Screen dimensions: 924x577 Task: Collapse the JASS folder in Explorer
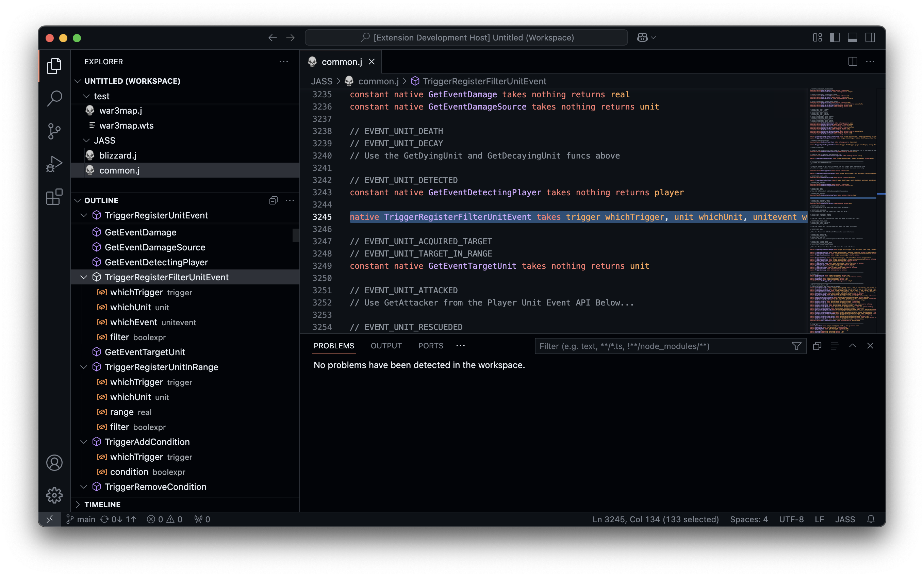point(87,141)
